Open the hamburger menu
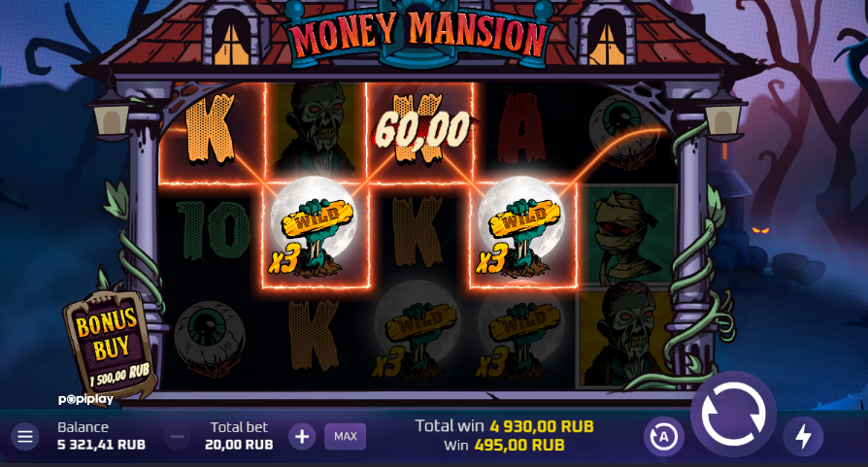 tap(25, 437)
